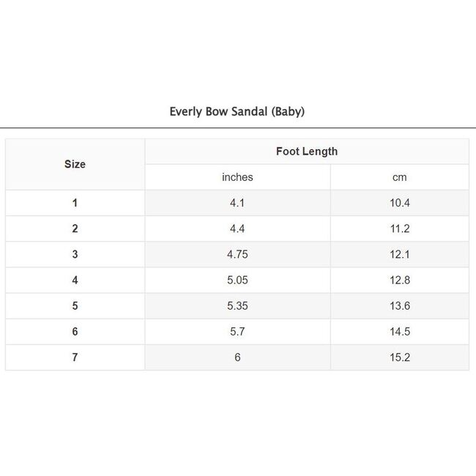The width and height of the screenshot is (476, 476).
Task: Click the 15.2 cm cell
Action: coord(399,357)
